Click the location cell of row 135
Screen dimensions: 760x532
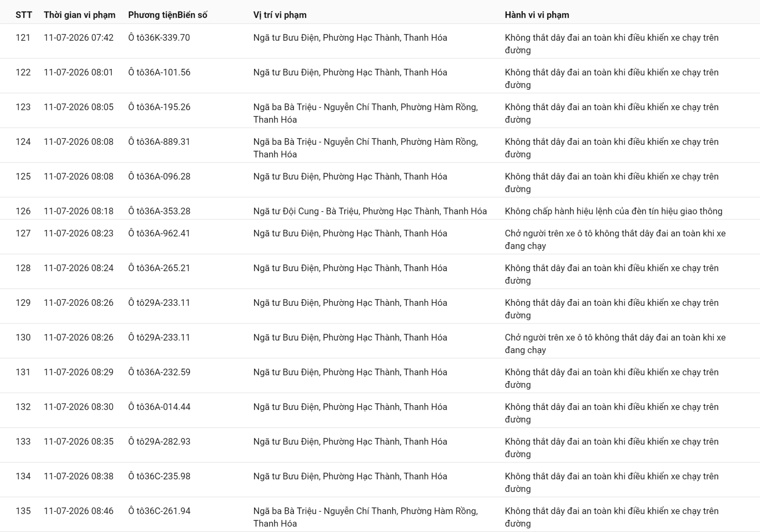(x=366, y=517)
